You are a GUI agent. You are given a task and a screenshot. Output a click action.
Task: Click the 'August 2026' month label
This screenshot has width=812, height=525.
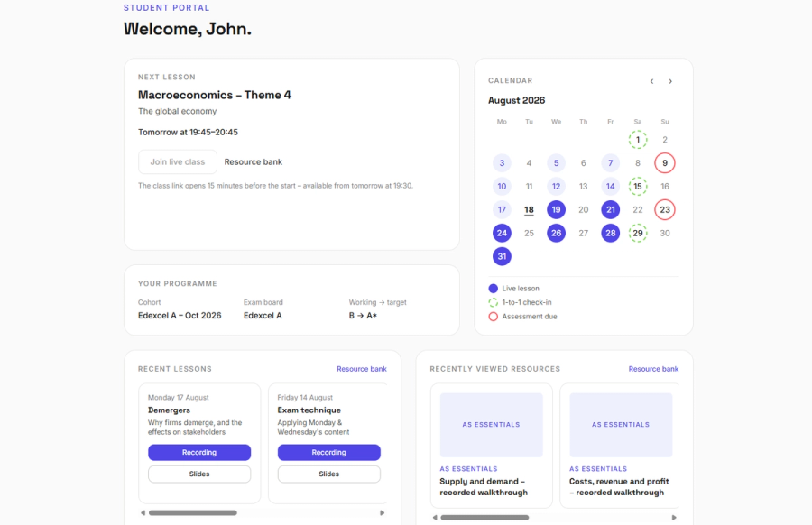516,100
